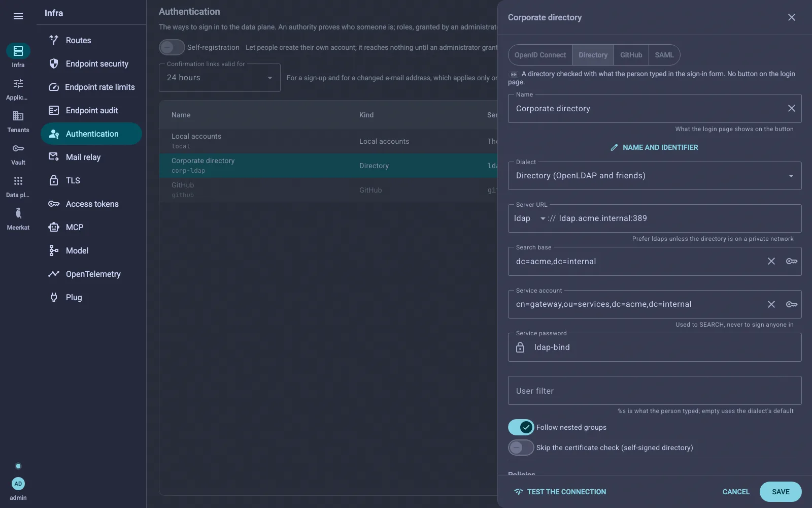This screenshot has height=508, width=812.
Task: Click the MCP robot icon
Action: (54, 227)
